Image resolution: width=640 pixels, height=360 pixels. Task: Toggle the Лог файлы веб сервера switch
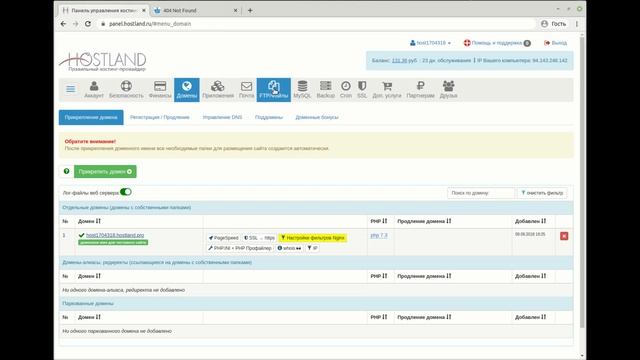pos(126,192)
